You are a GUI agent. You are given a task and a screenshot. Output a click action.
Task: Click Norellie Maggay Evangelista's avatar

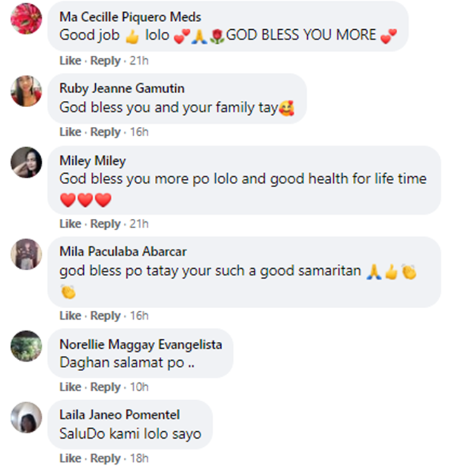pyautogui.click(x=27, y=346)
